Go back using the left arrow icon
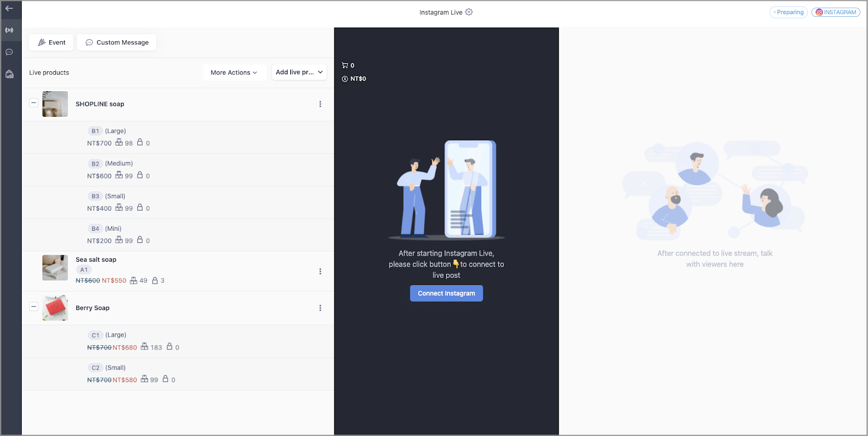The image size is (868, 436). [9, 8]
